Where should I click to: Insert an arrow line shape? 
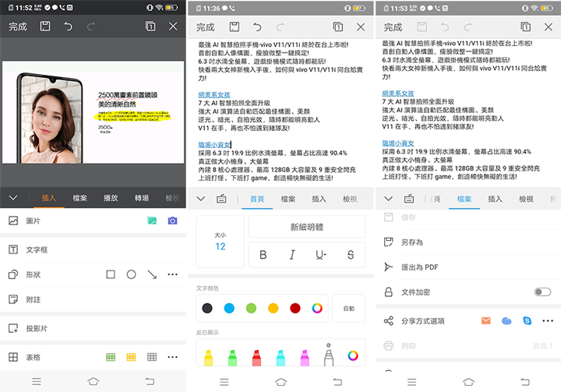click(x=152, y=274)
